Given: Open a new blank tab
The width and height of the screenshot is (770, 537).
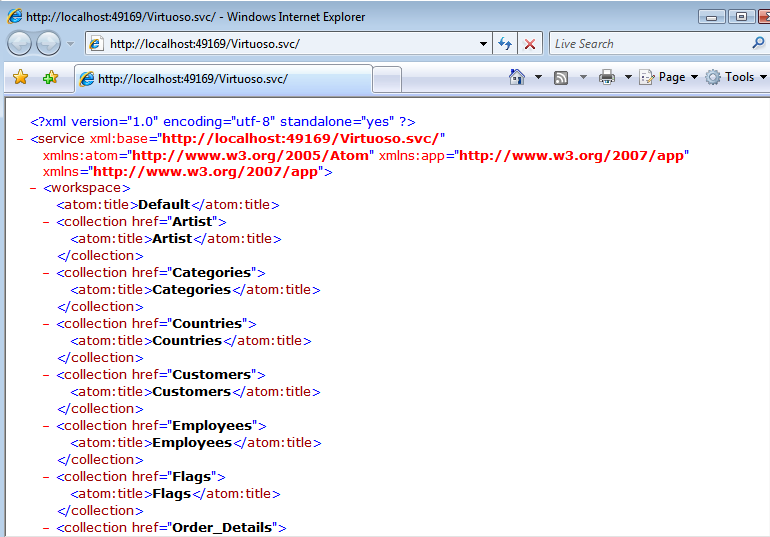Looking at the screenshot, I should 387,79.
